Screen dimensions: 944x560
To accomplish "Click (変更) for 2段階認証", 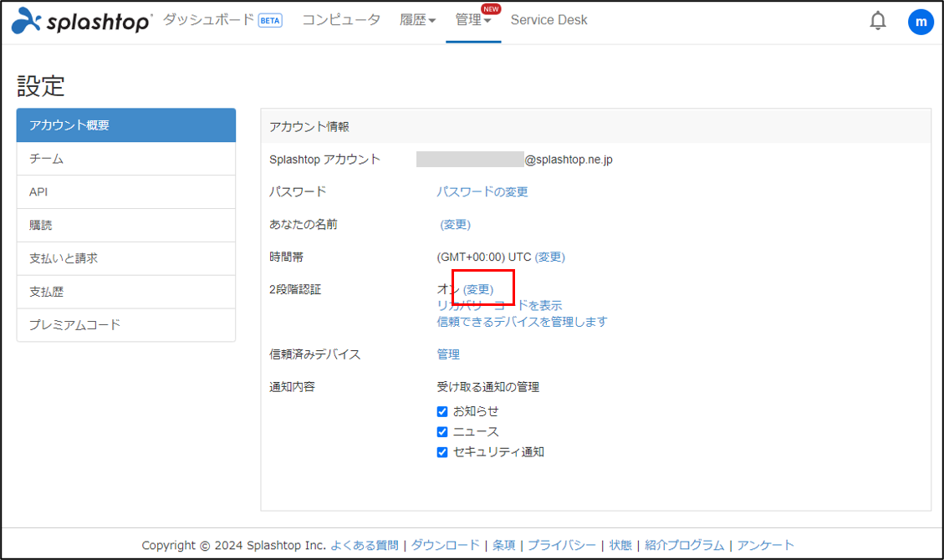I will click(478, 289).
